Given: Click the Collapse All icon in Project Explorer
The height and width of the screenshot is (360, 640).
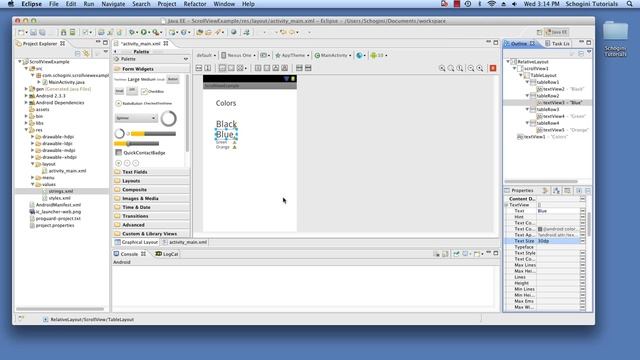Looking at the screenshot, I should coord(78,53).
